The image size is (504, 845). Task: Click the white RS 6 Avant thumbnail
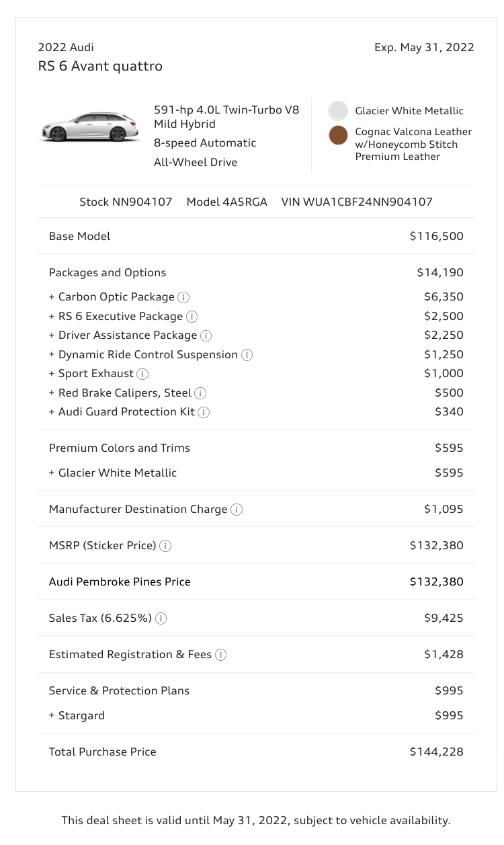pyautogui.click(x=89, y=128)
